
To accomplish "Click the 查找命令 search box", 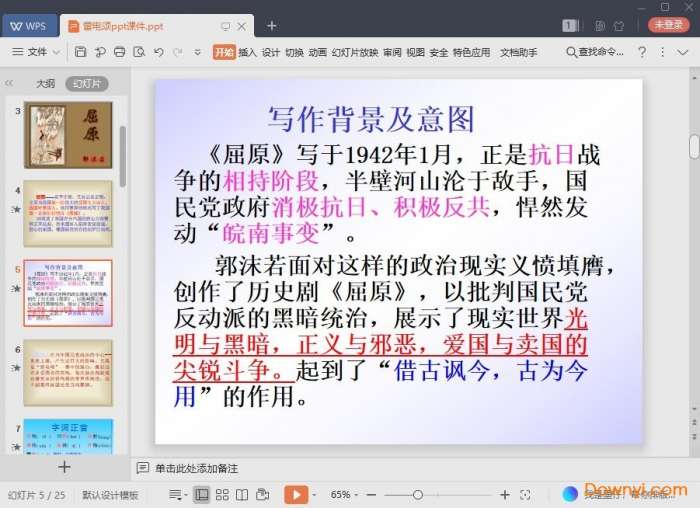I will pos(595,52).
